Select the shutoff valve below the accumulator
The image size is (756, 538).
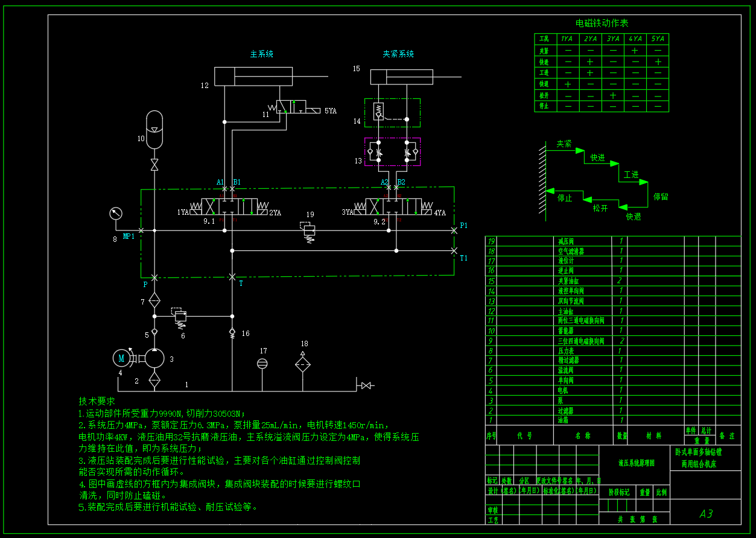[154, 164]
